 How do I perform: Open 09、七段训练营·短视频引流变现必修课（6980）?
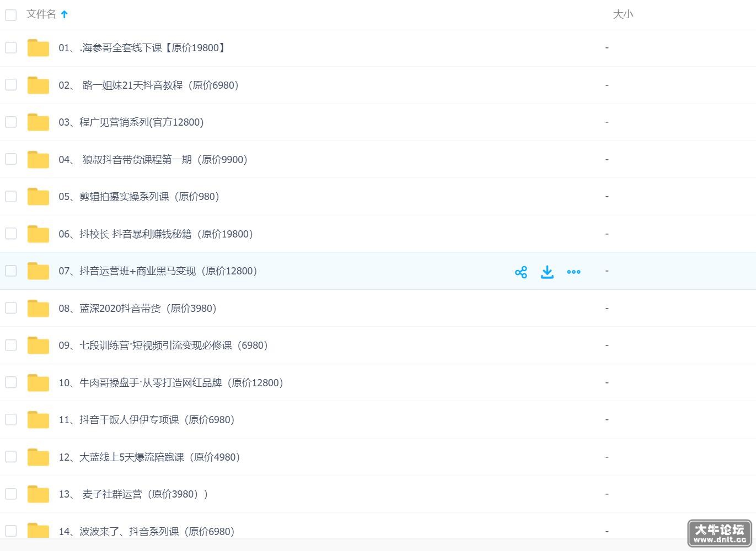163,345
